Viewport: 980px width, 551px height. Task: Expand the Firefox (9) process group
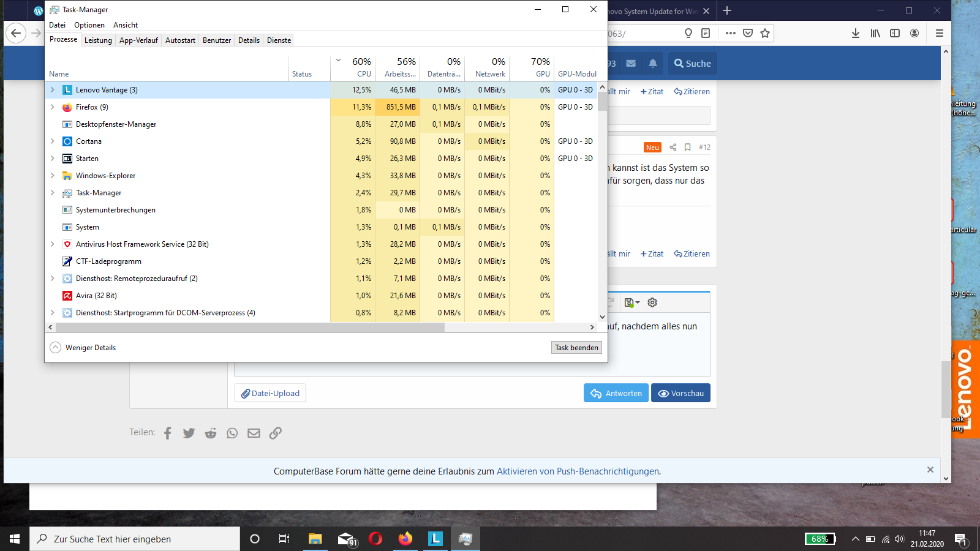[53, 107]
